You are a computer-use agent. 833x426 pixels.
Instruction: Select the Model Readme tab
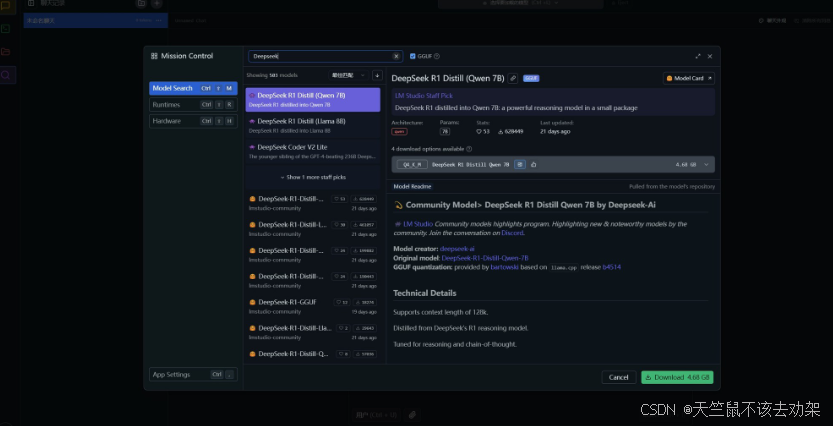click(x=412, y=187)
